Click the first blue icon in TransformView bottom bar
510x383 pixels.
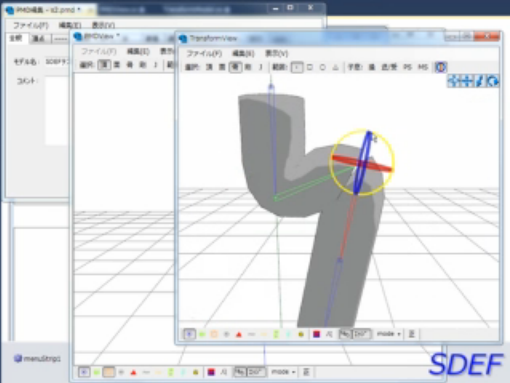(189, 334)
